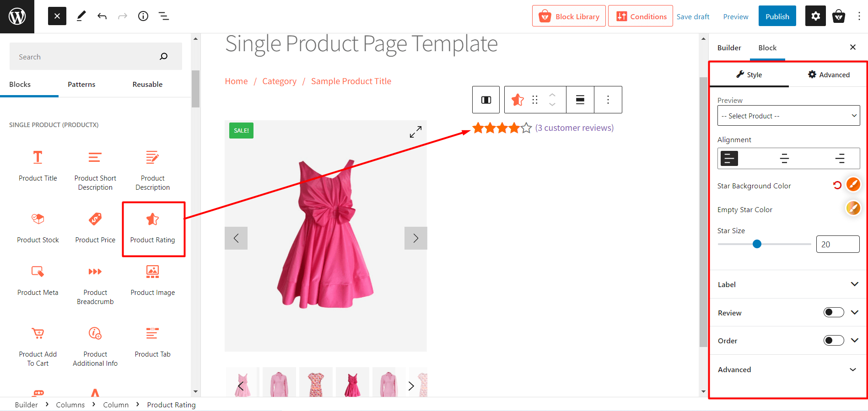Image resolution: width=868 pixels, height=411 pixels.
Task: Open the Block Library
Action: 569,16
